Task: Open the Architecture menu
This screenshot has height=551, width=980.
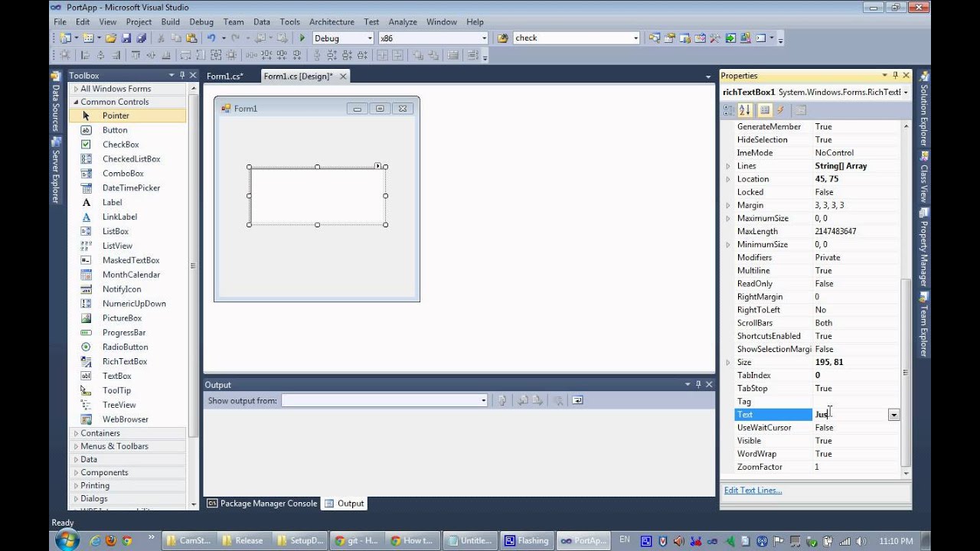Action: [x=332, y=22]
